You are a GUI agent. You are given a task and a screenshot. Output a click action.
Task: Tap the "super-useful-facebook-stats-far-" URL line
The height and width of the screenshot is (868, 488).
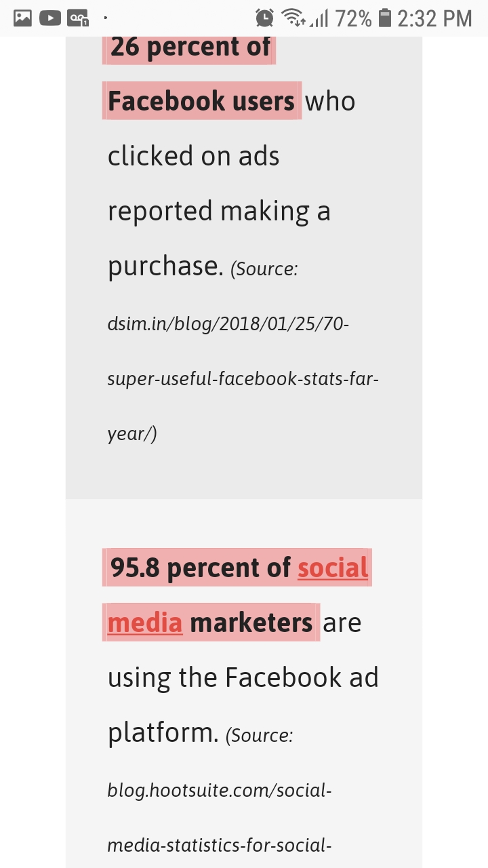pyautogui.click(x=243, y=378)
